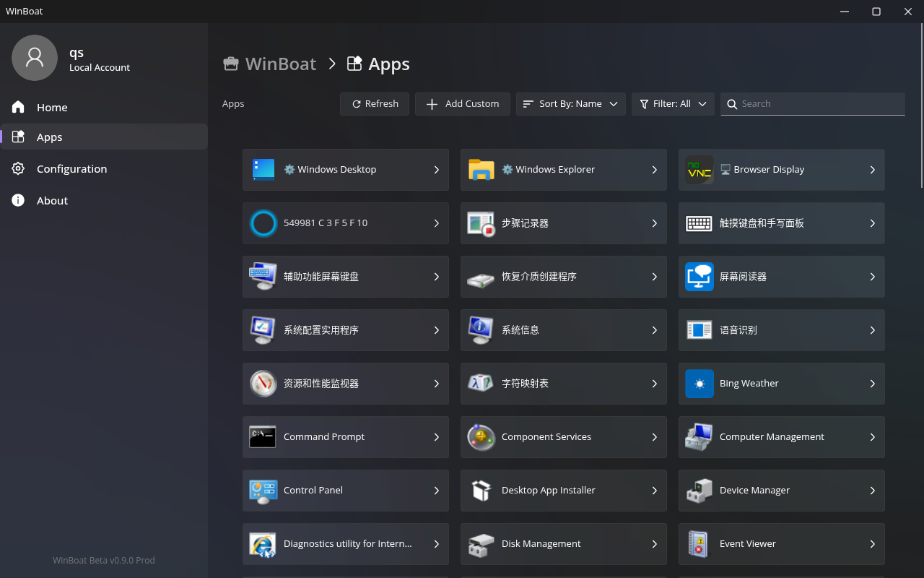Viewport: 924px width, 578px height.
Task: Select the Windows Explorer folder icon
Action: (481, 170)
